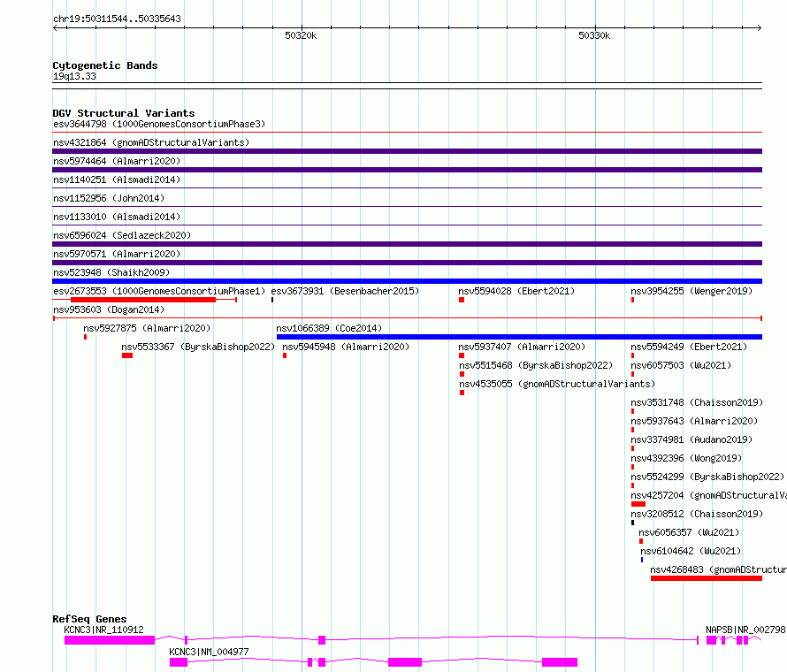
Task: Select the nsv1066389 Coe2014 blue bar
Action: [x=519, y=337]
